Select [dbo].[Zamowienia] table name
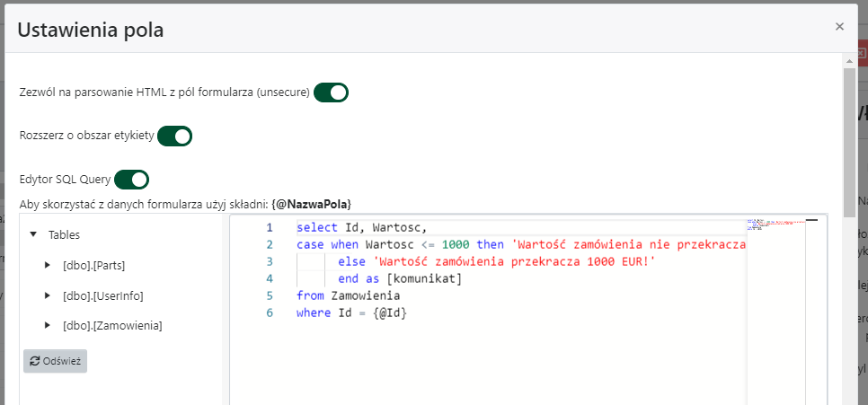868x405 pixels. tap(112, 326)
